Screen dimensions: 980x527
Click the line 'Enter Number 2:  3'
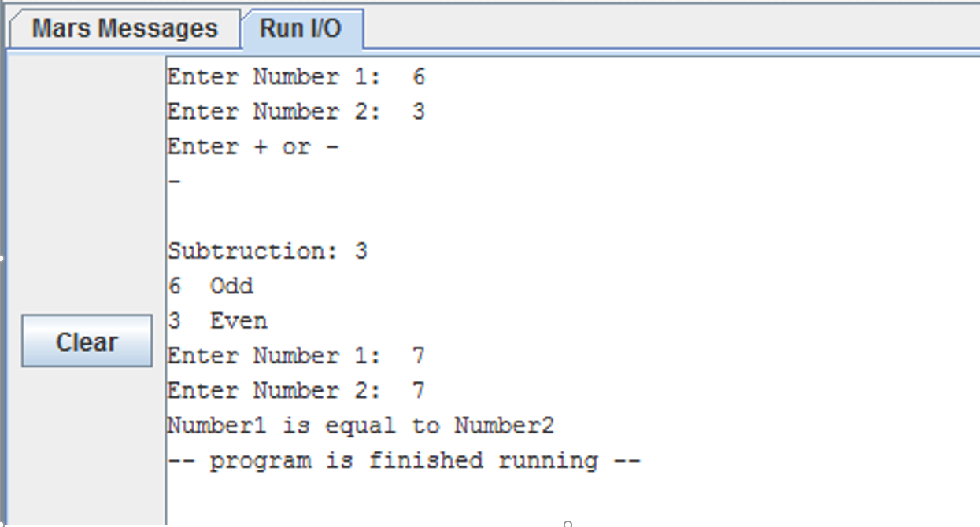tap(295, 112)
